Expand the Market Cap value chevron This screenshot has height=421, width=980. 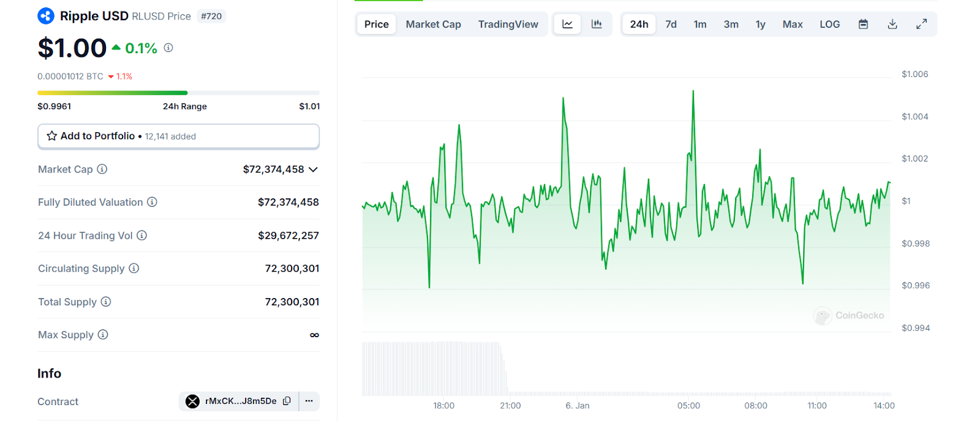tap(313, 170)
